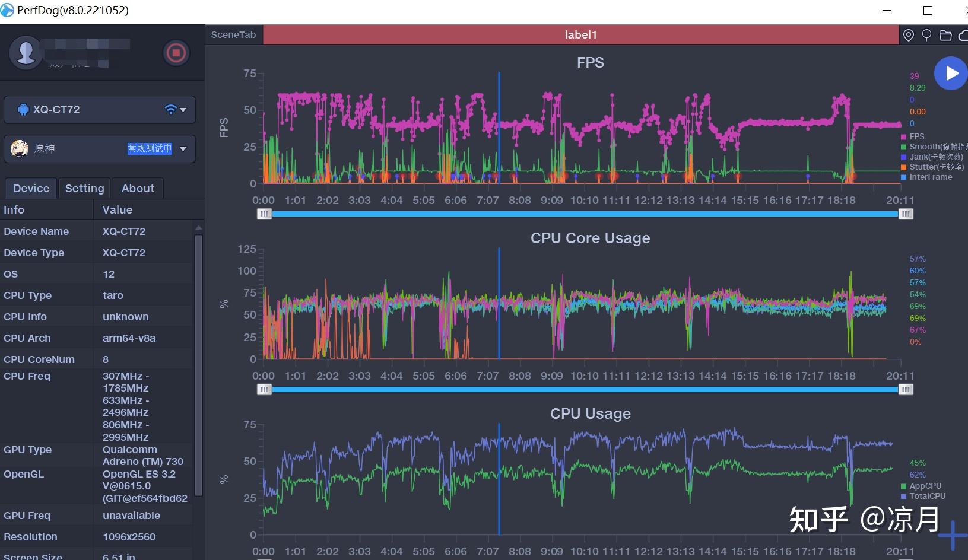Click the PerfDog logo in the title bar
This screenshot has width=968, height=560.
(7, 10)
